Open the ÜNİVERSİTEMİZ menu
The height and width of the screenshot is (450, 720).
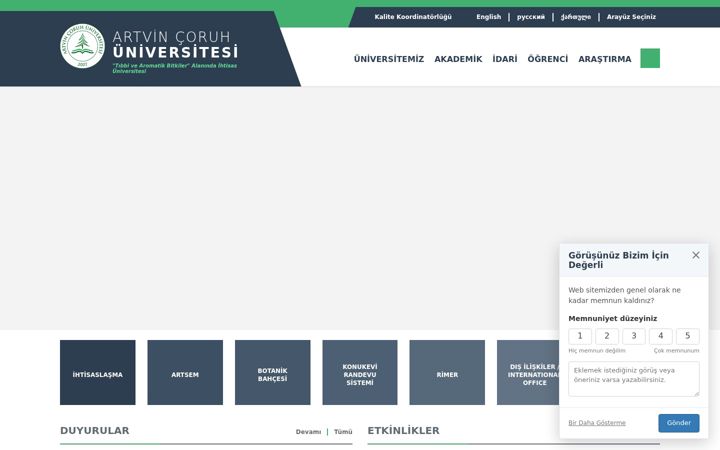(x=388, y=59)
